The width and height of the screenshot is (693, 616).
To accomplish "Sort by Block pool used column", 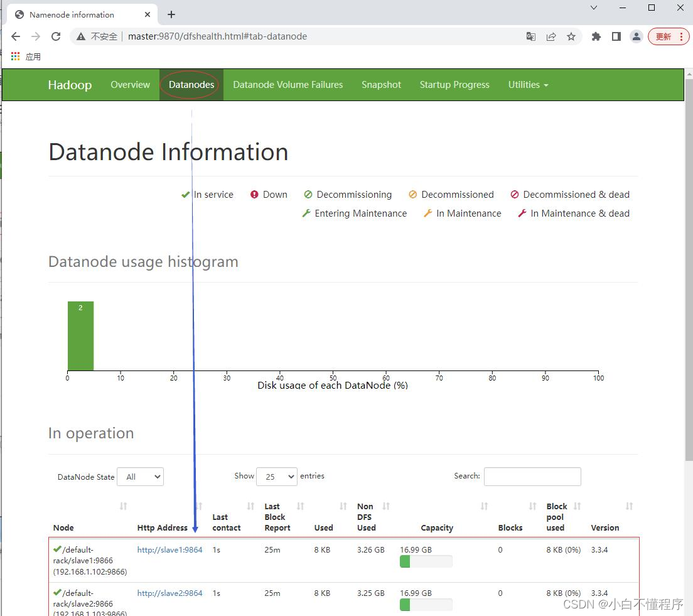I will (577, 506).
